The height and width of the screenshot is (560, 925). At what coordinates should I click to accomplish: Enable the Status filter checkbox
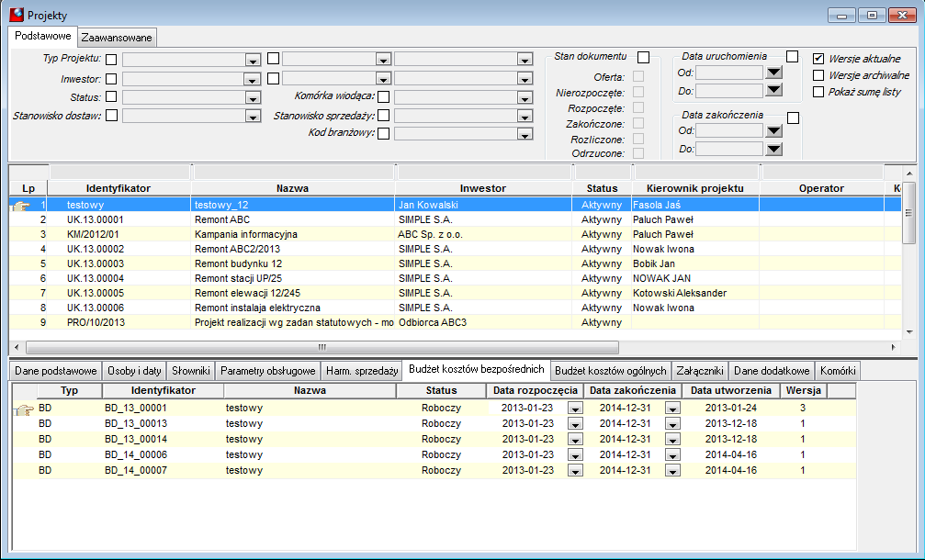point(111,97)
